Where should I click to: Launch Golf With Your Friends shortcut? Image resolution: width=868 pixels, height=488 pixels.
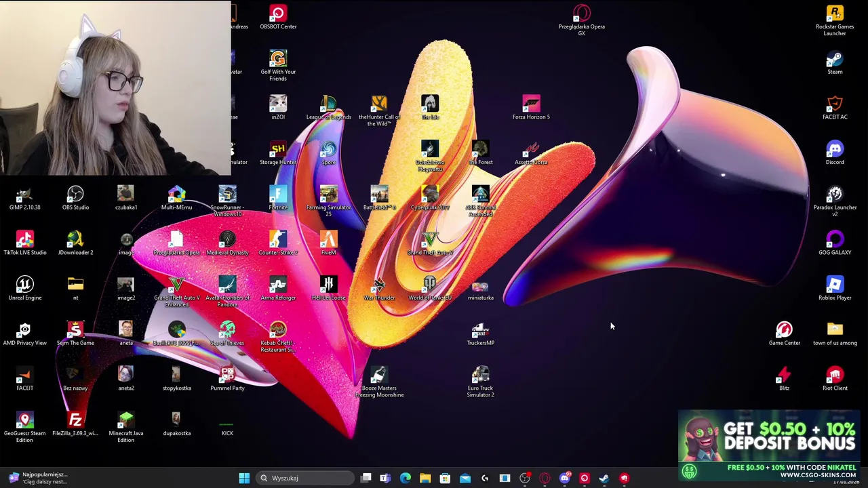click(278, 66)
